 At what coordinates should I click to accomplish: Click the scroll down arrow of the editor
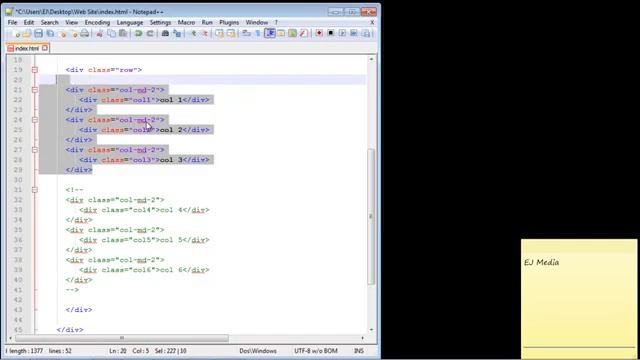click(x=371, y=329)
